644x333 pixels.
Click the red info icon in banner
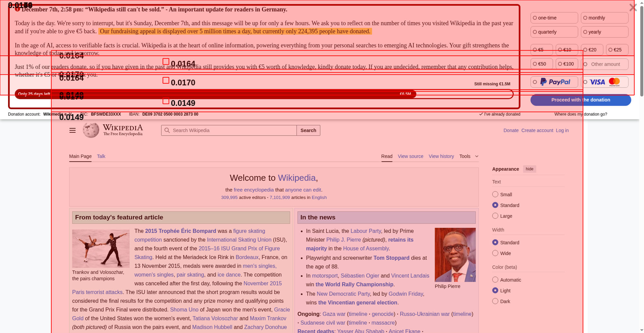point(17,9)
